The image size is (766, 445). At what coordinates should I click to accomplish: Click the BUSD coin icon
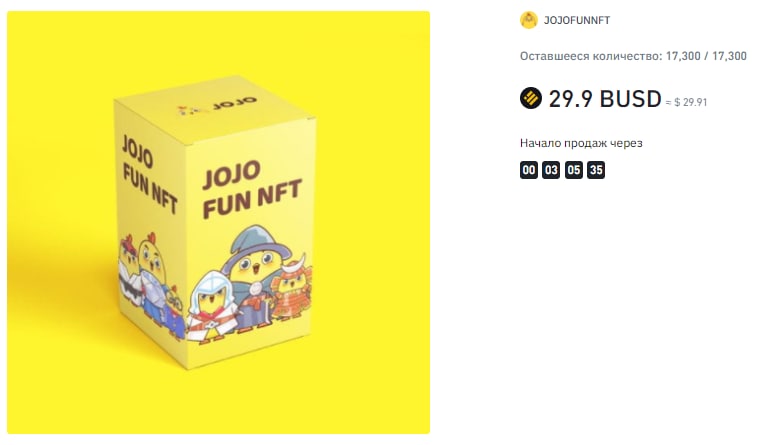(530, 98)
